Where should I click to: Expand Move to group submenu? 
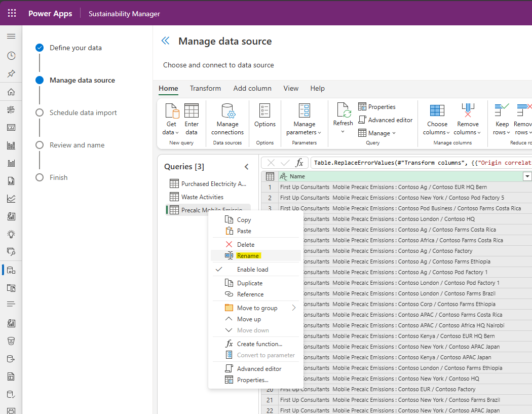[256, 308]
